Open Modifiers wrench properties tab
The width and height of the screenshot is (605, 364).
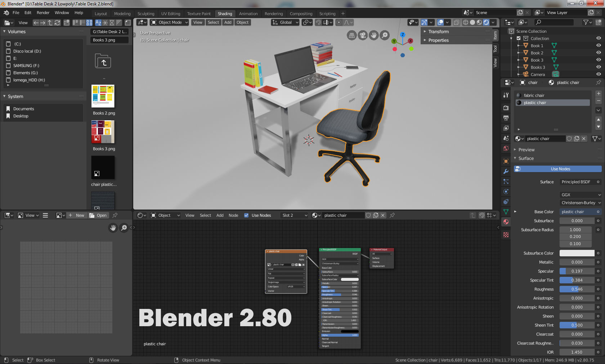(x=506, y=171)
